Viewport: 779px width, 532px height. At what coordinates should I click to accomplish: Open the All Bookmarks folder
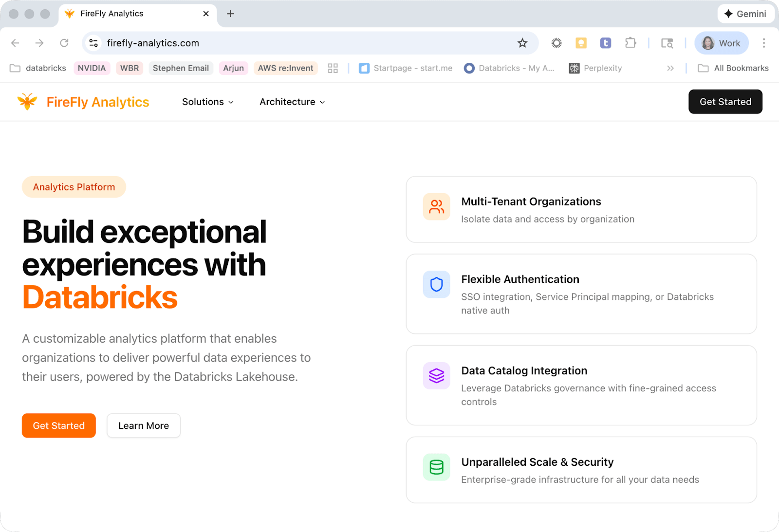pos(733,68)
